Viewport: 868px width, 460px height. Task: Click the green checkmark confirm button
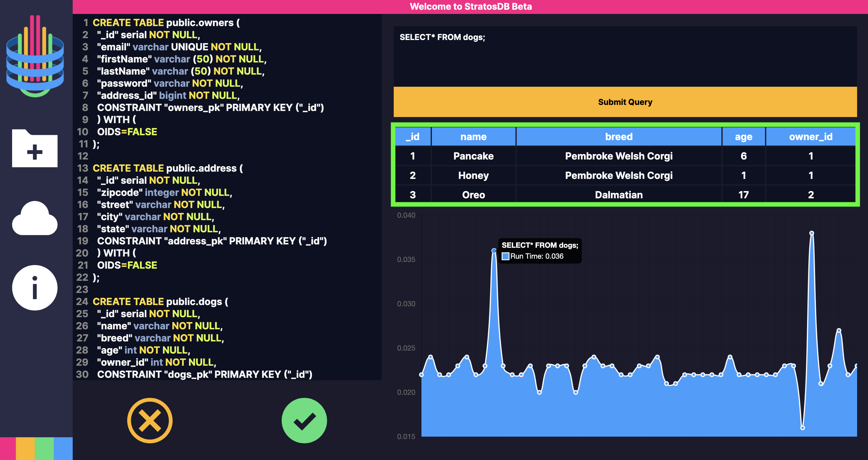[x=304, y=420]
